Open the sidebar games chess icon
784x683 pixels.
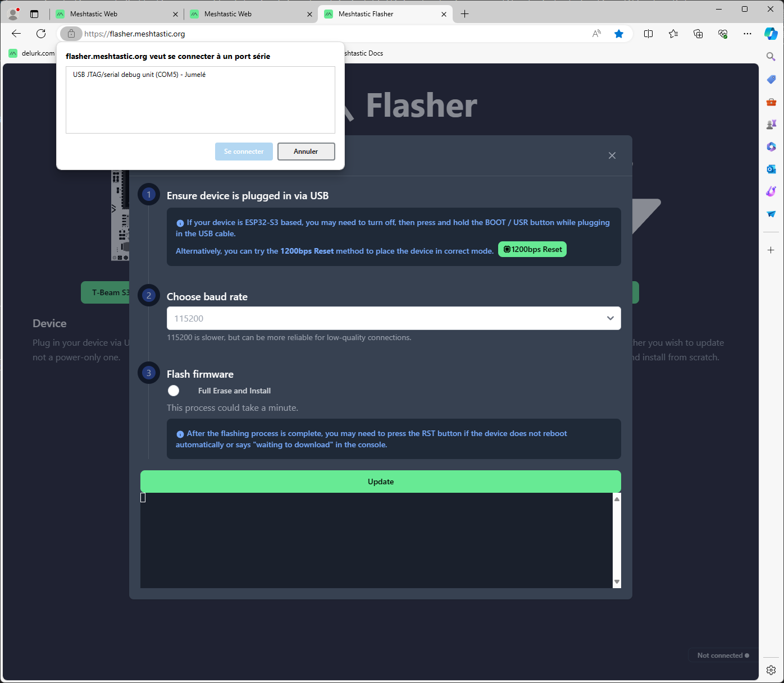[771, 124]
